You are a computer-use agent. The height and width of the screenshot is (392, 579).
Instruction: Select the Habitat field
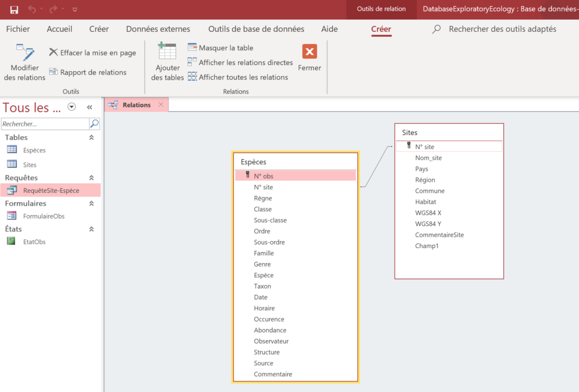pos(449,202)
